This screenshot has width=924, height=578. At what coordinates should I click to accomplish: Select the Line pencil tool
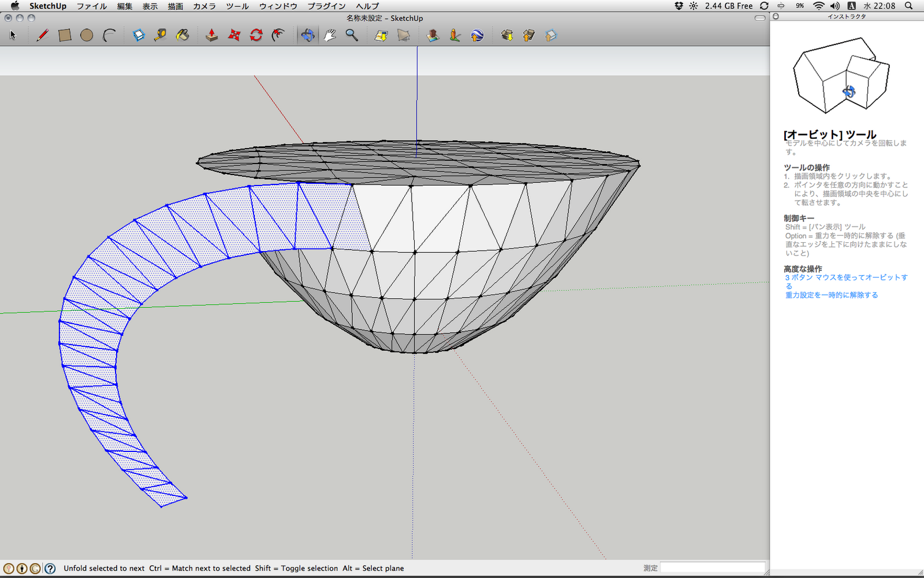point(42,35)
